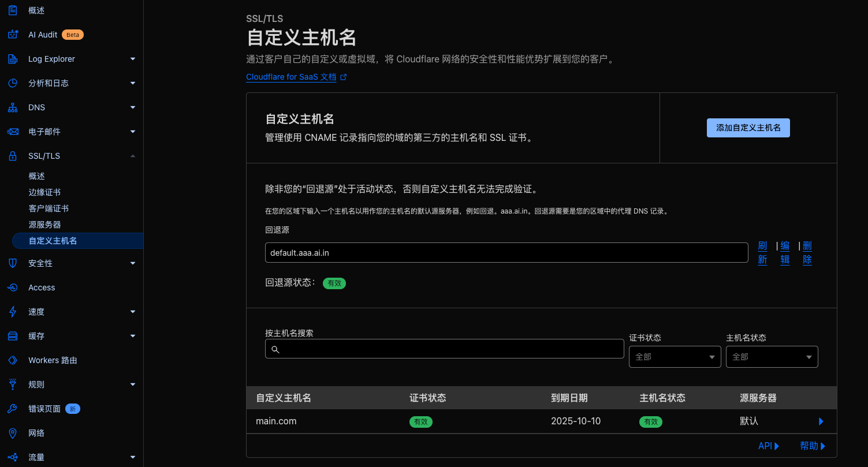Click the 到期日期 column header
Viewport: 868px width, 467px height.
coord(569,398)
